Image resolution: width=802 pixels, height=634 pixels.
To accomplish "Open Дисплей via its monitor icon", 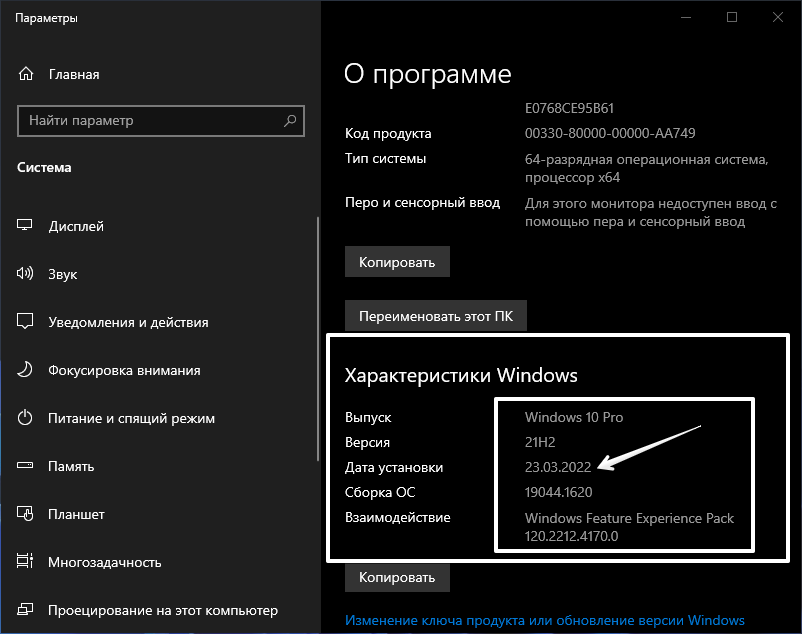I will tap(27, 227).
